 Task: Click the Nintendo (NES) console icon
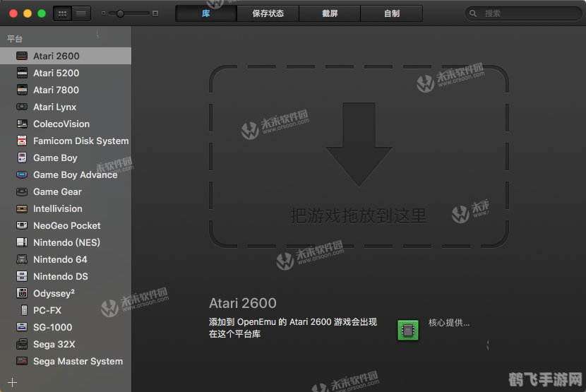[x=22, y=242]
